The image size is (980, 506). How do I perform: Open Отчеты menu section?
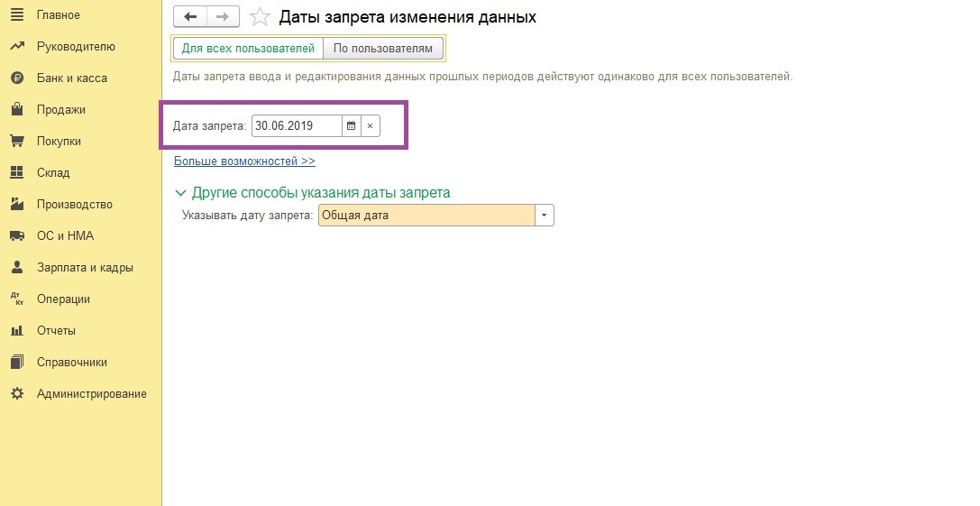tap(56, 330)
